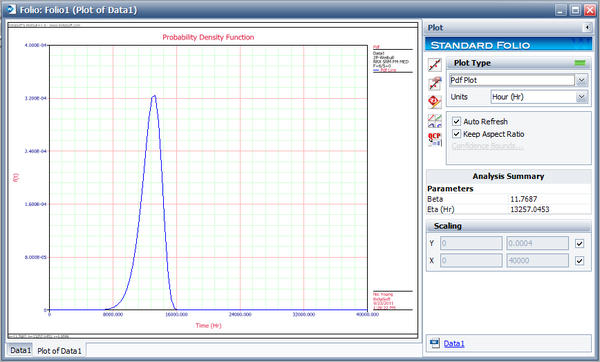Screen dimensions: 600x362
Task: Open the four-plot overview icon
Action: click(434, 121)
